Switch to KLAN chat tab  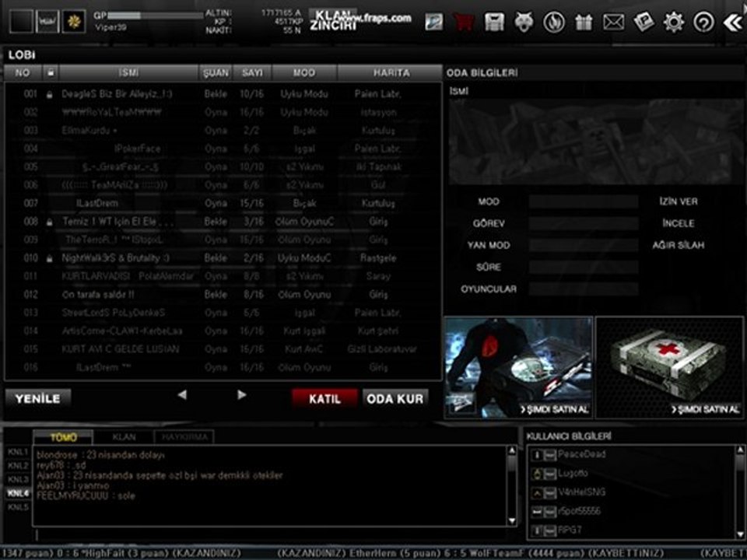click(124, 437)
